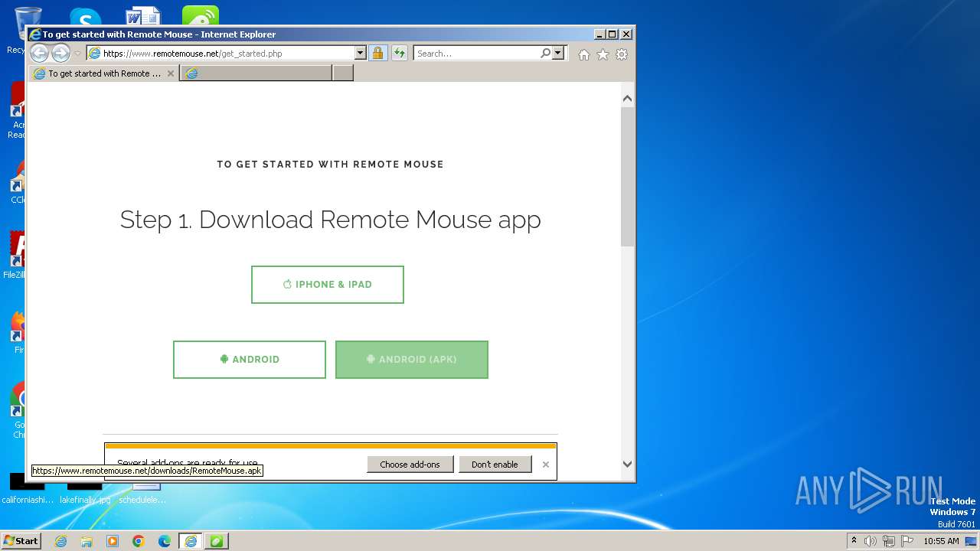Open the security lock report icon
Screen dimensions: 980x551
[377, 54]
